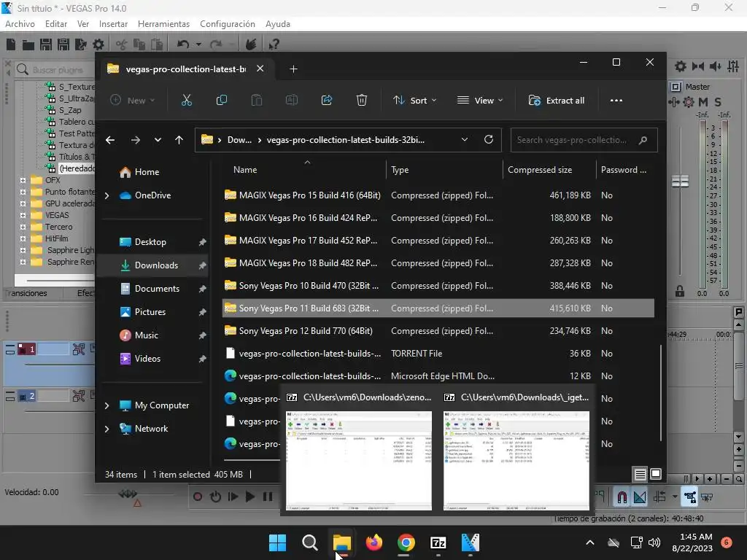This screenshot has height=560, width=747.
Task: Open Master bus audio properties gear
Action: coord(681,66)
